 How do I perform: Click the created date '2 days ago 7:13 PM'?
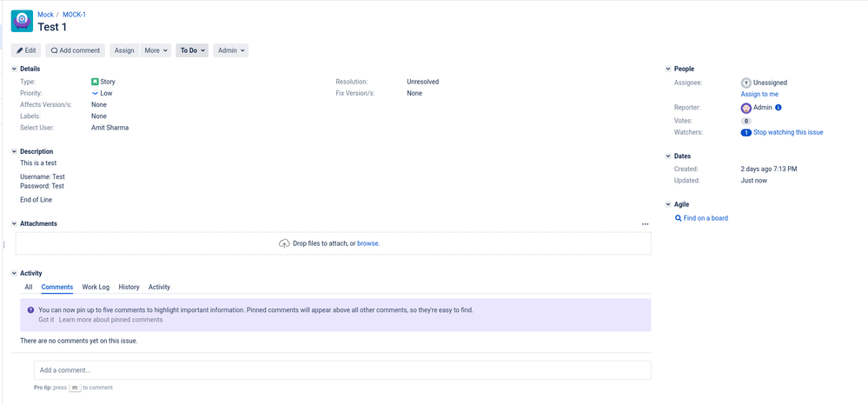coord(769,169)
